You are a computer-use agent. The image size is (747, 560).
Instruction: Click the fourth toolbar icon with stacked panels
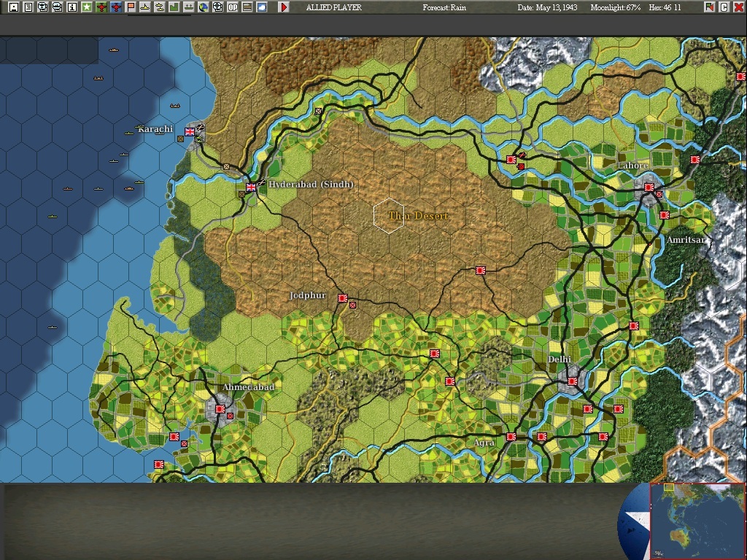(57, 7)
